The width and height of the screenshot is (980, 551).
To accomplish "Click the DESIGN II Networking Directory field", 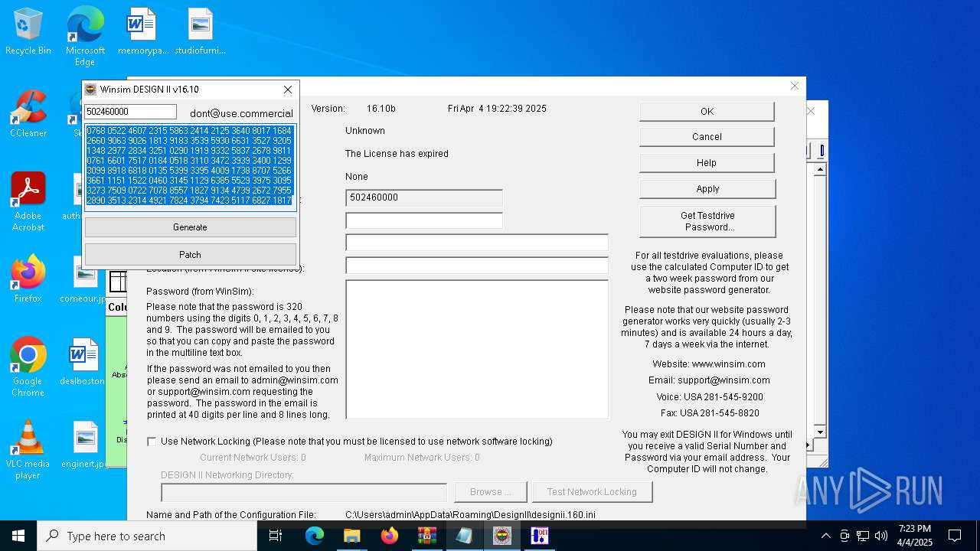I will coord(304,492).
